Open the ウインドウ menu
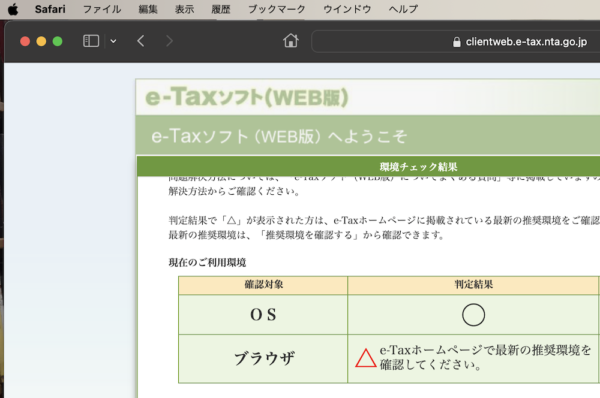The width and height of the screenshot is (600, 398). [347, 9]
